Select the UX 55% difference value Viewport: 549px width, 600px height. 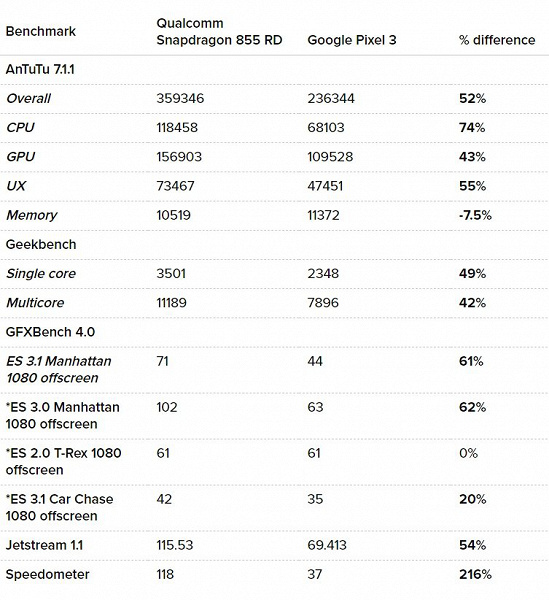(x=472, y=186)
